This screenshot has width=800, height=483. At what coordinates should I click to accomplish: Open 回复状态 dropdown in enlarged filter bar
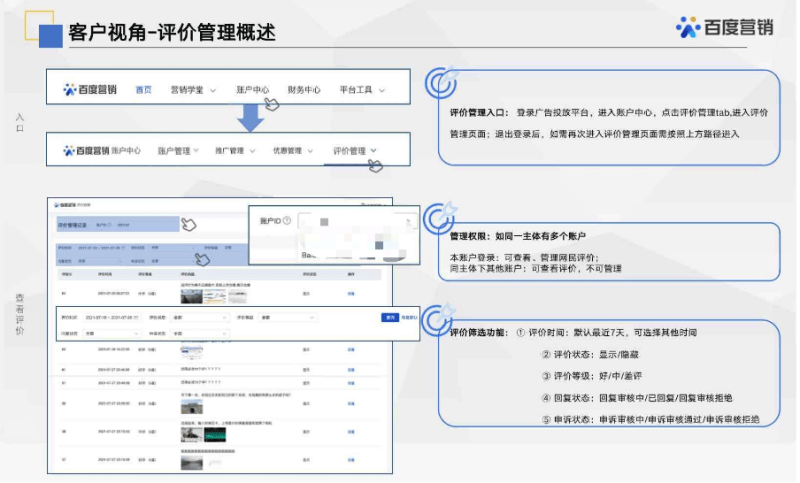[x=112, y=334]
